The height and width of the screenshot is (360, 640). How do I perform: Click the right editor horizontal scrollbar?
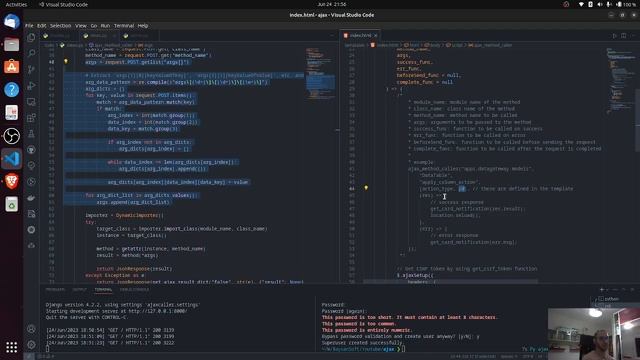451,281
